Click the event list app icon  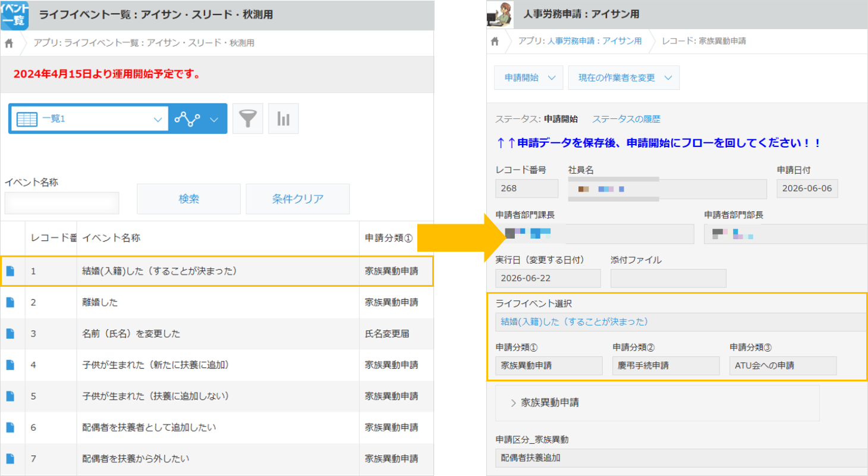coord(14,15)
